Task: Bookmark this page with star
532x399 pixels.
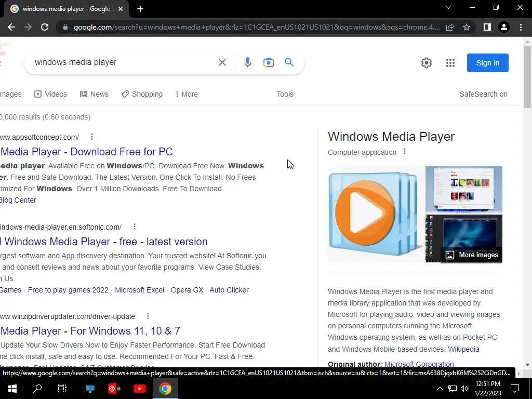Action: pyautogui.click(x=467, y=27)
